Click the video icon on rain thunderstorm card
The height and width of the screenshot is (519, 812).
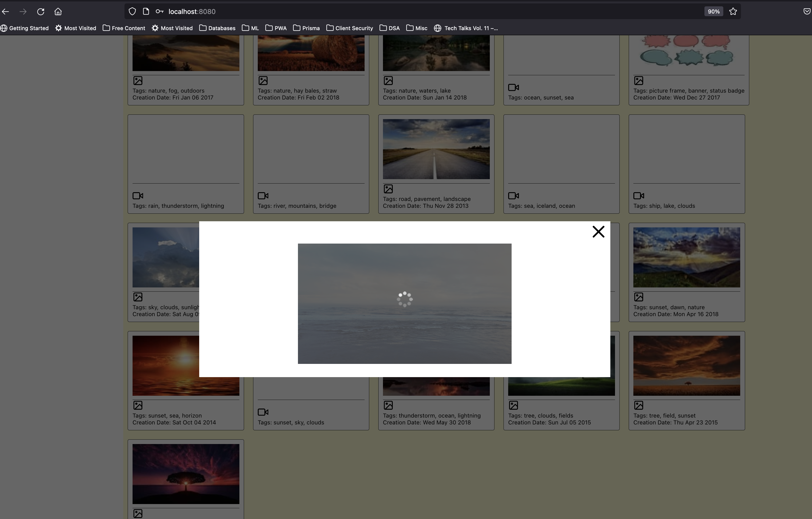point(138,196)
